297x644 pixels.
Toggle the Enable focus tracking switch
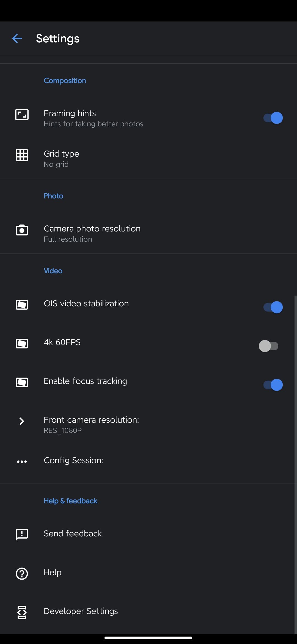click(x=273, y=385)
